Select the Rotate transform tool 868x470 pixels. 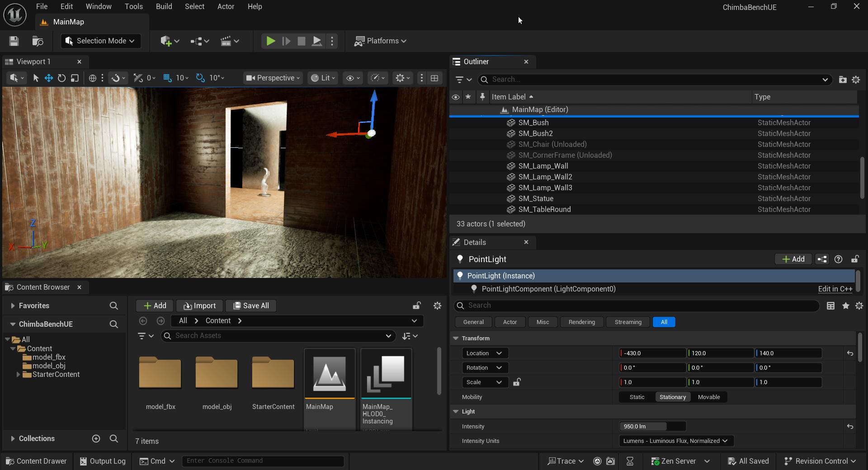coord(61,78)
